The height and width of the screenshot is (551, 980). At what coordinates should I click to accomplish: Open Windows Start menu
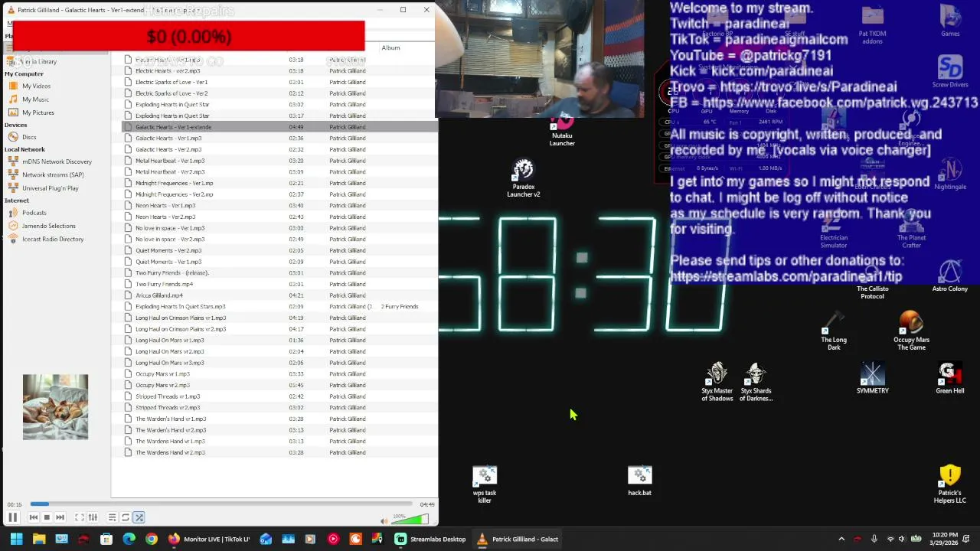16,539
